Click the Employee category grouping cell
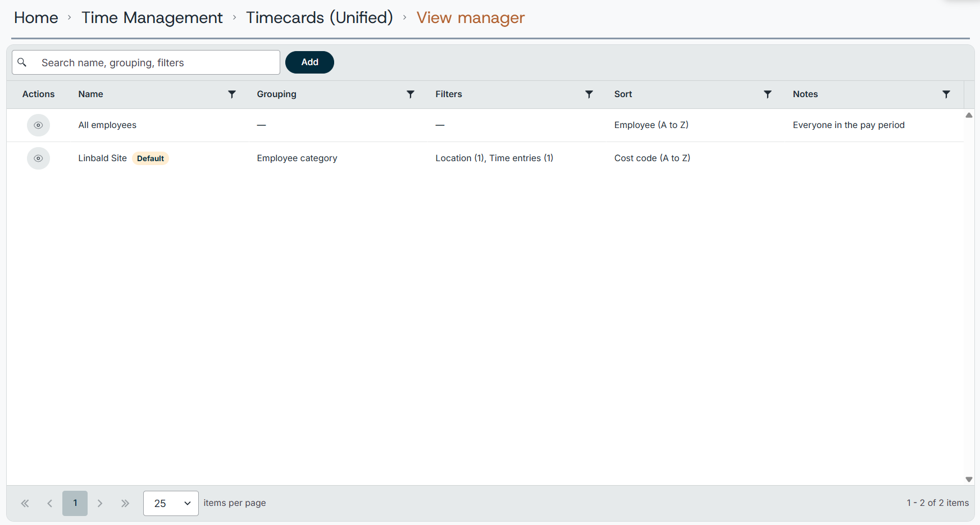 [297, 158]
